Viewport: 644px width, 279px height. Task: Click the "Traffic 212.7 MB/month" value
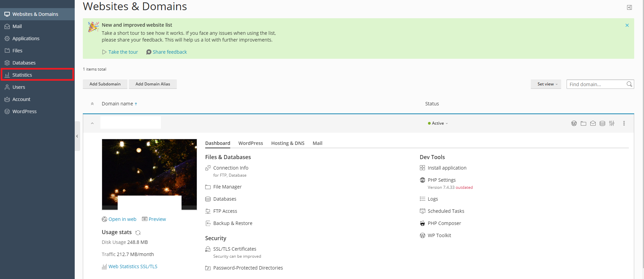(128, 254)
